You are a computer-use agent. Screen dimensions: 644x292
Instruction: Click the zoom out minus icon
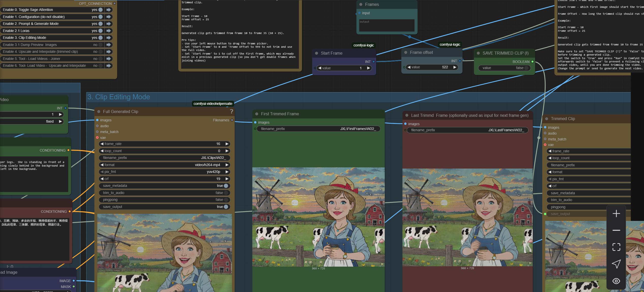[x=616, y=230]
